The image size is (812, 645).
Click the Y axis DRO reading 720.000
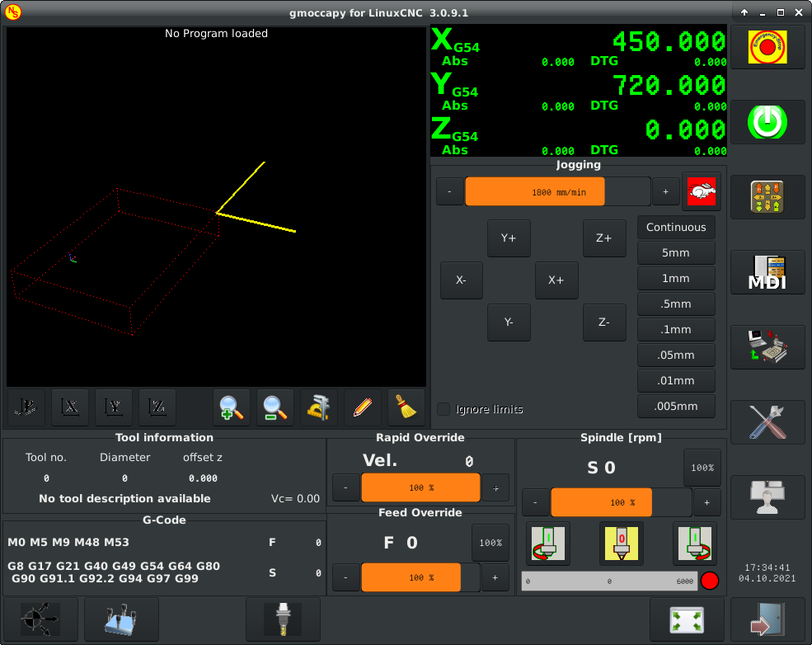tap(669, 86)
